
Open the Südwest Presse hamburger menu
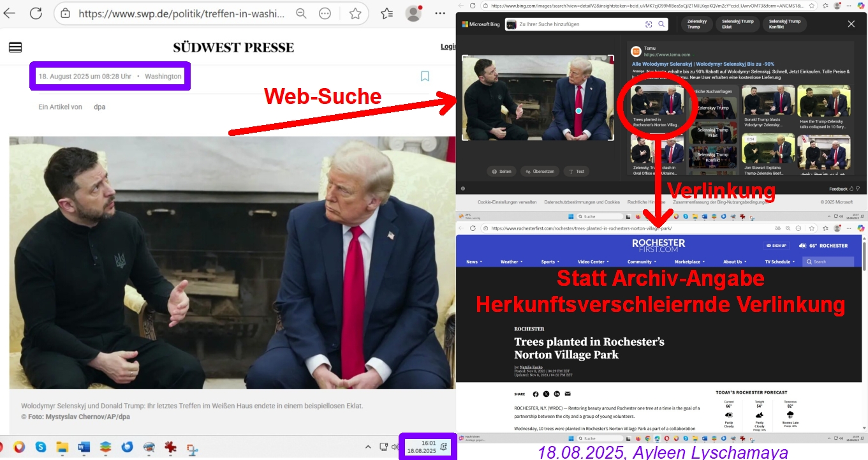pyautogui.click(x=15, y=47)
